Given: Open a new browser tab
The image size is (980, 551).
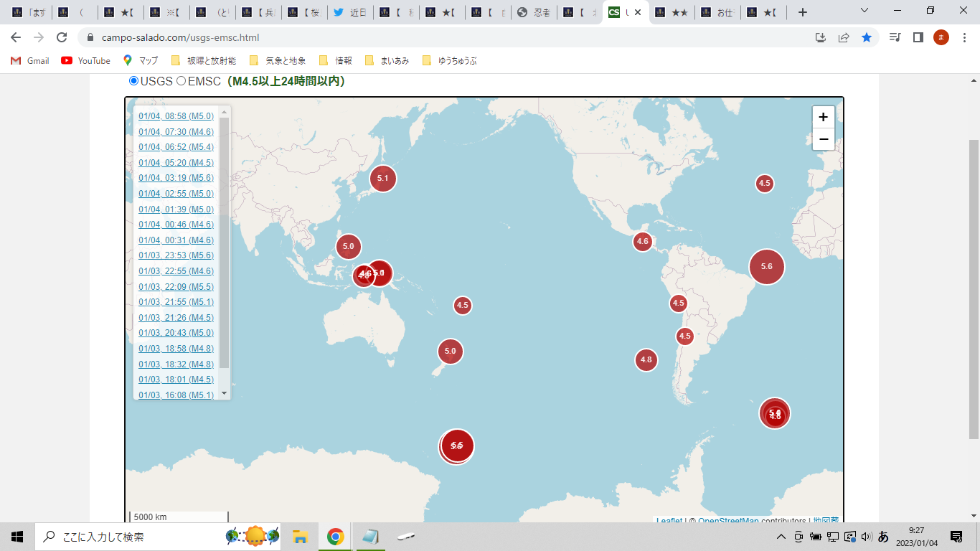Looking at the screenshot, I should (x=803, y=12).
